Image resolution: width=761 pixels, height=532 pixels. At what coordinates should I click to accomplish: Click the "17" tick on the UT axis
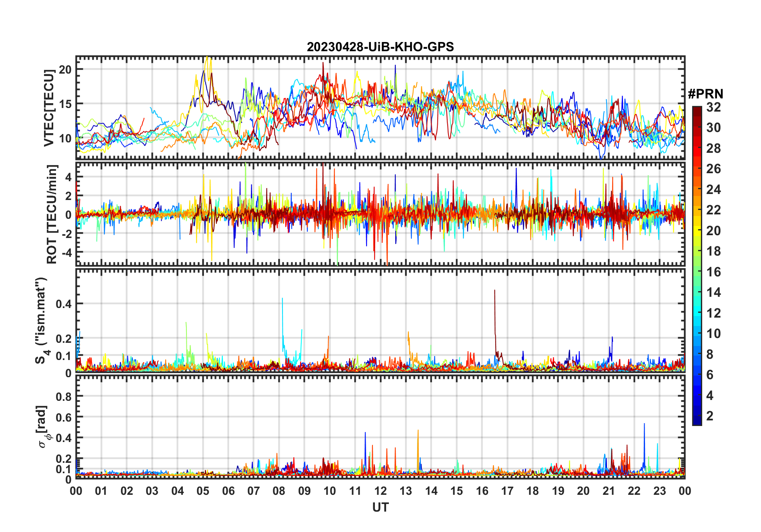(x=507, y=491)
